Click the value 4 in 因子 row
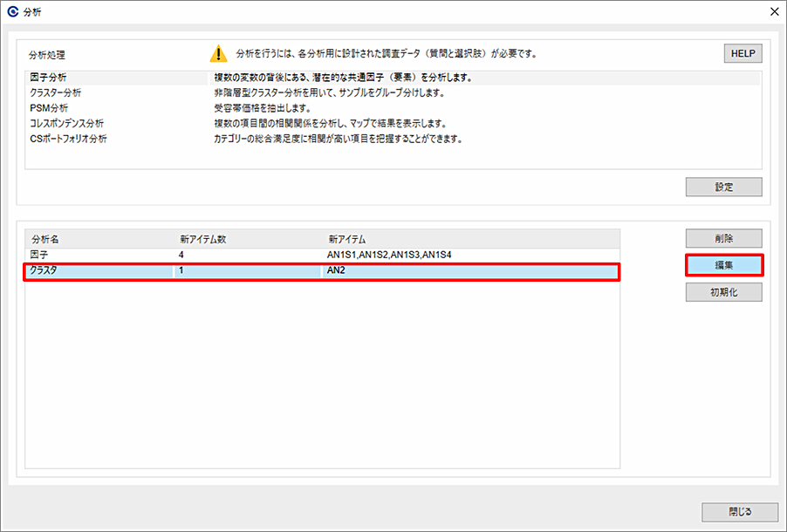Image resolution: width=787 pixels, height=532 pixels. (x=181, y=255)
